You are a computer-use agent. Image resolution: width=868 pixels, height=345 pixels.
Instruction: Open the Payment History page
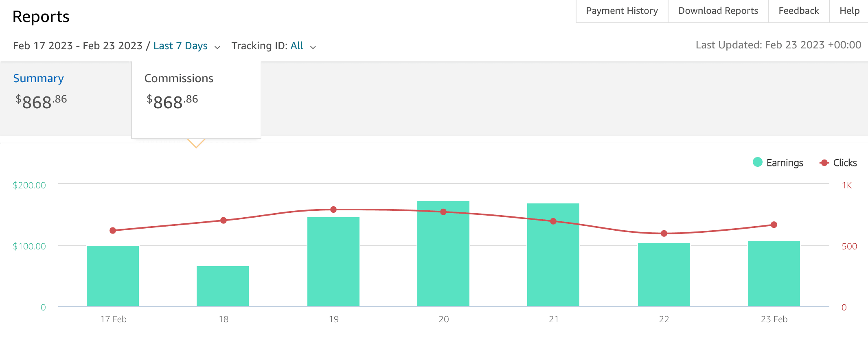(622, 11)
